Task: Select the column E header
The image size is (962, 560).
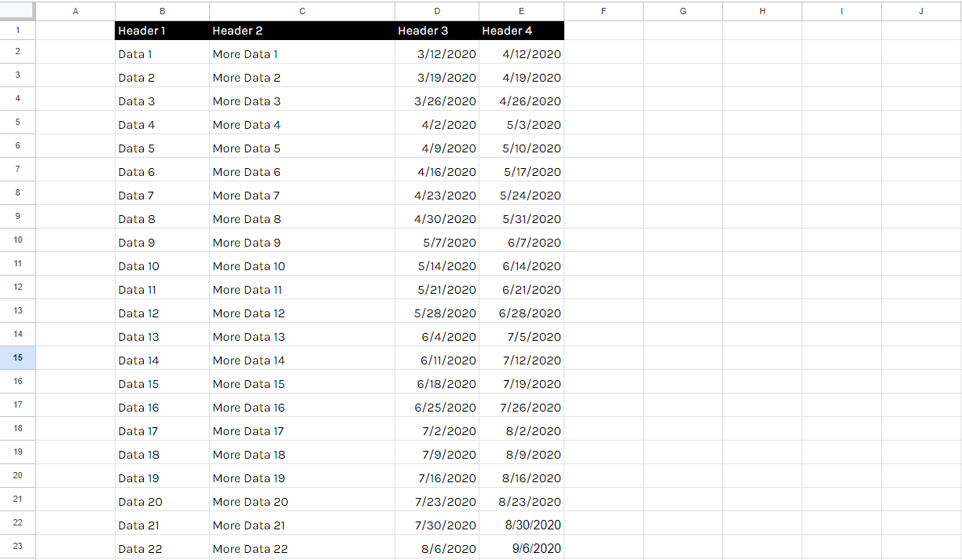Action: (x=522, y=11)
